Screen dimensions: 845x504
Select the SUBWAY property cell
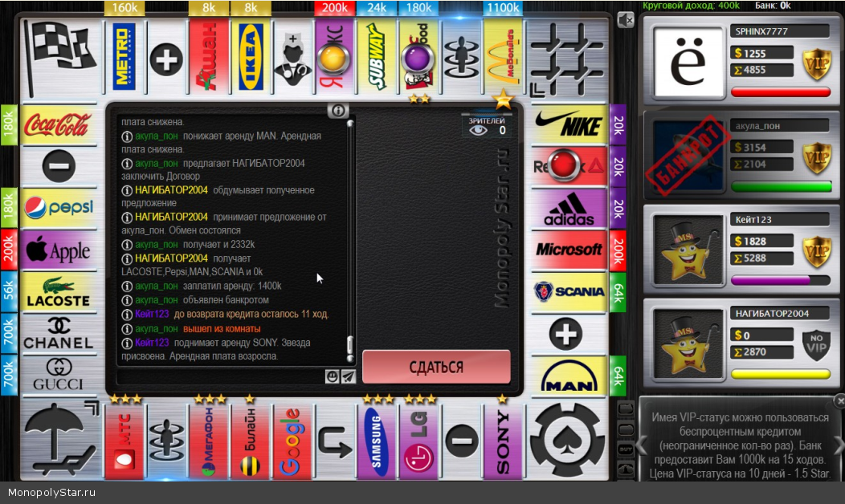pos(377,59)
